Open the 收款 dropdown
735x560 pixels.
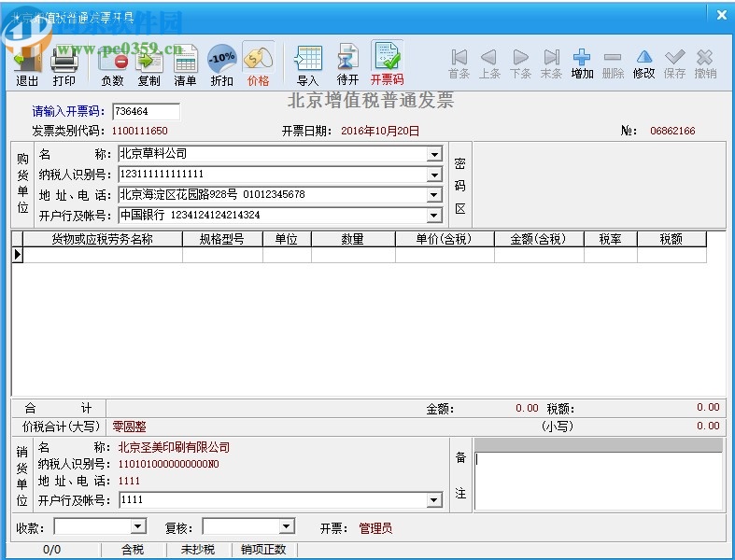click(x=138, y=526)
